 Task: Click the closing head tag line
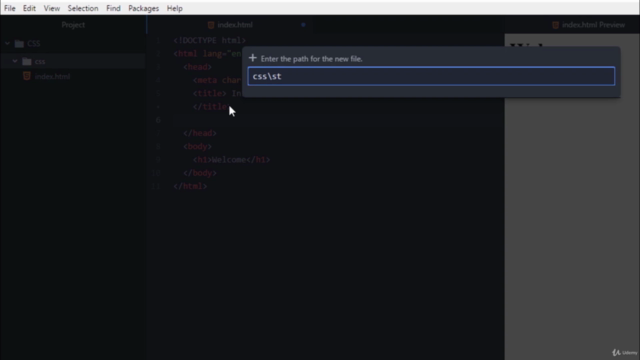pyautogui.click(x=200, y=133)
